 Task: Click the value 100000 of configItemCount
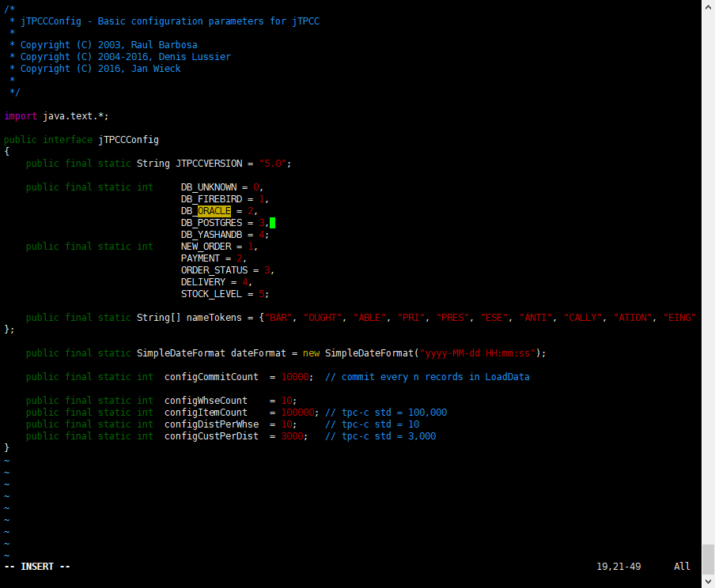click(297, 413)
